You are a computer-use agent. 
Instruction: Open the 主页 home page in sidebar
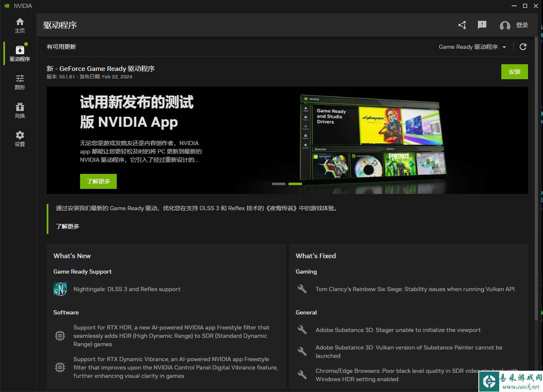point(20,25)
